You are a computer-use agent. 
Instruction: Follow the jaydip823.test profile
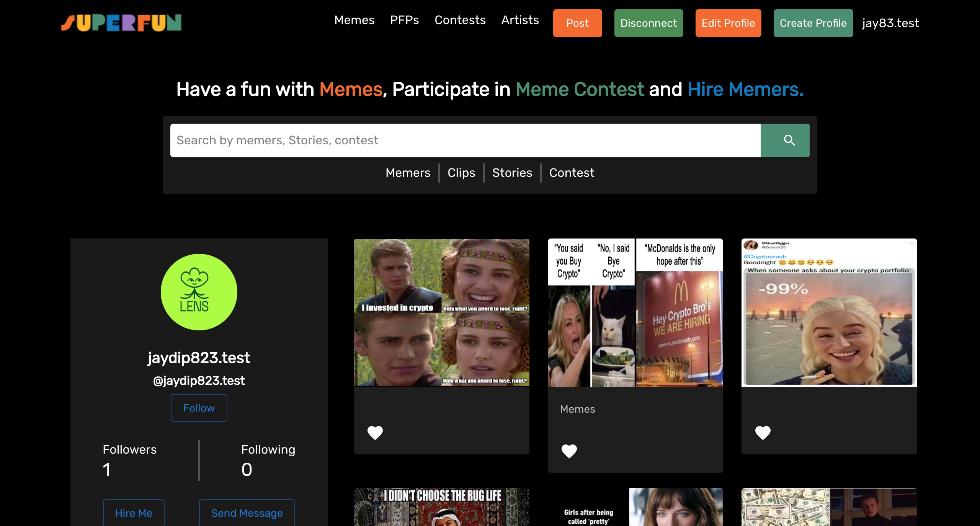coord(199,408)
